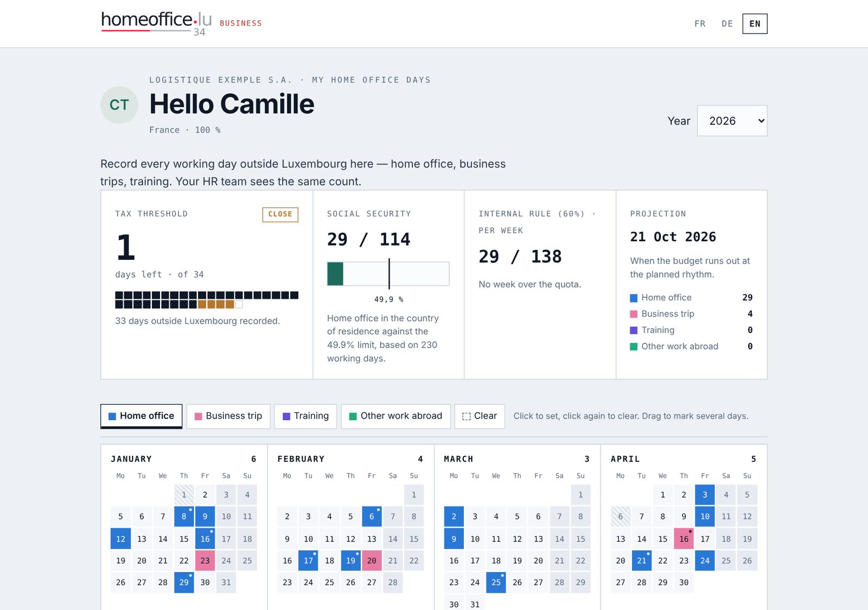The width and height of the screenshot is (868, 610).
Task: Click the projection date 21 Oct 2026
Action: click(673, 237)
